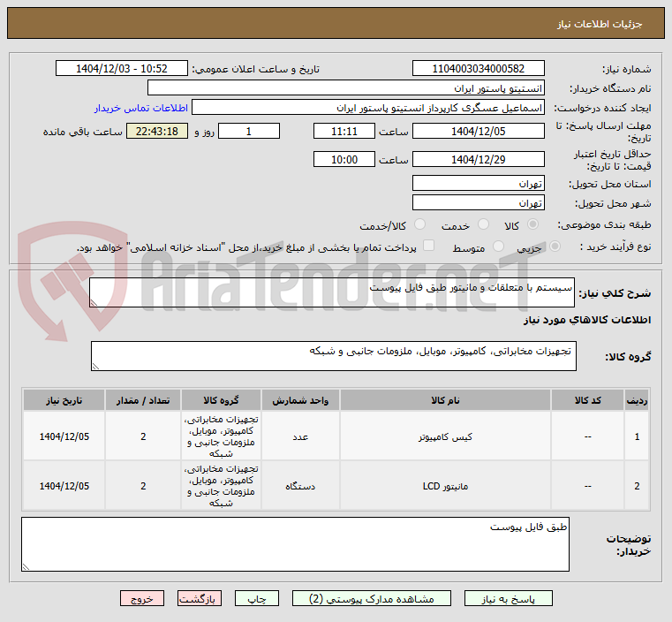Screen dimensions: 672x622
Task: Click the شهر محل تحویل field
Action: (479, 202)
